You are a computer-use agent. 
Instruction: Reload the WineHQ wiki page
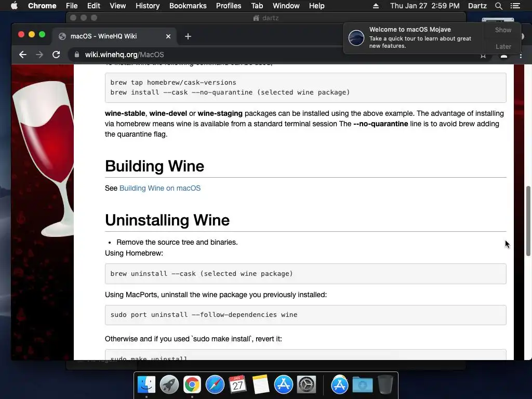56,55
